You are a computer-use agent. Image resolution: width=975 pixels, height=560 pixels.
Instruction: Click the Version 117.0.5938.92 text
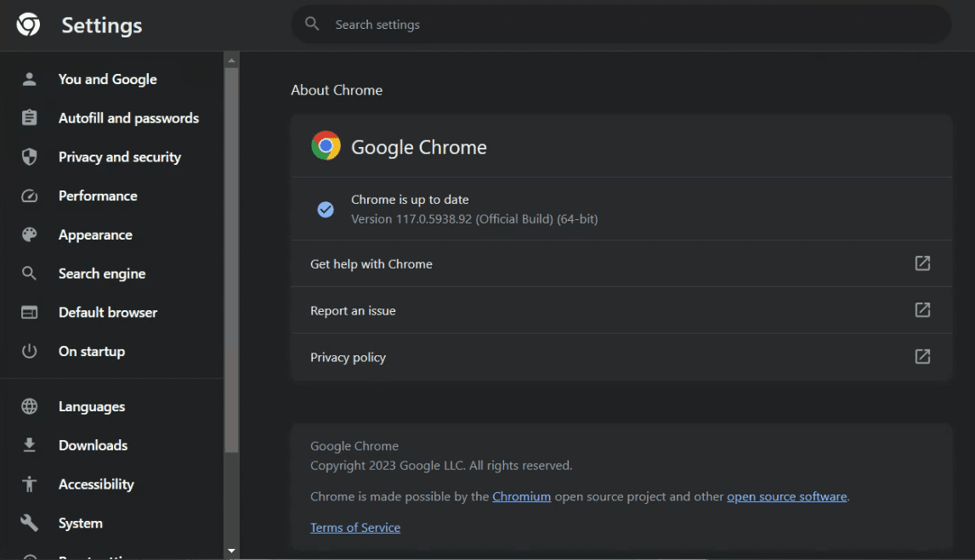coord(474,218)
